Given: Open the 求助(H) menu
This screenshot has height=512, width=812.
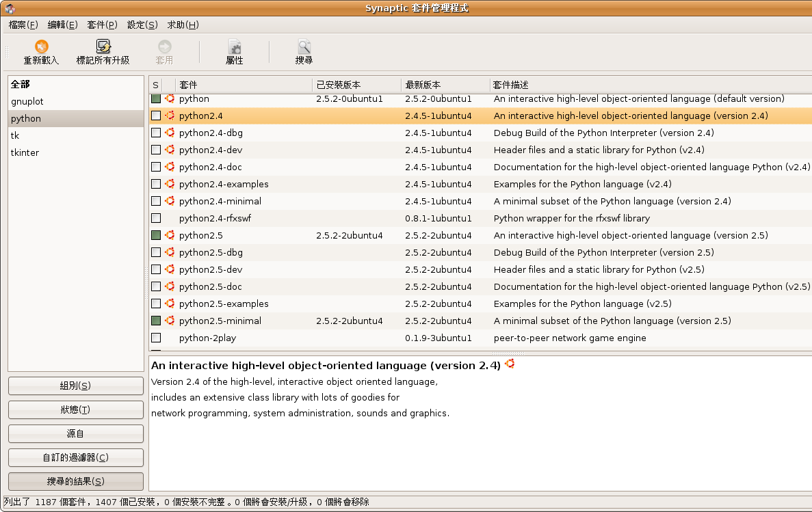Looking at the screenshot, I should click(183, 25).
